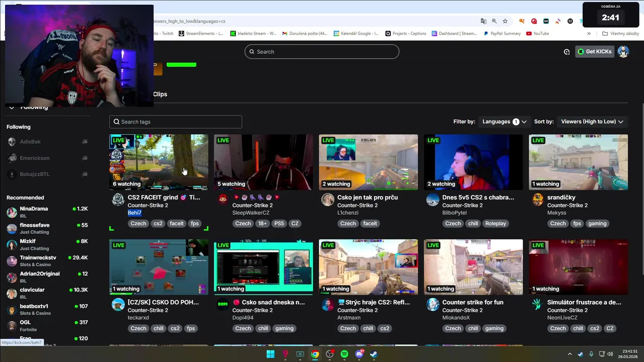Screen dimensions: 644x362
Task: Open the Všechny záložky bookmarks folder
Action: tap(620, 34)
